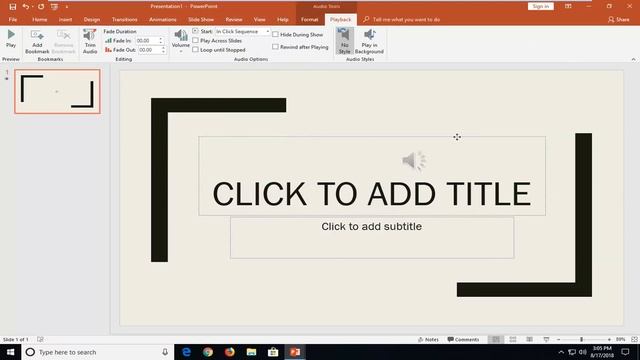Image resolution: width=640 pixels, height=360 pixels.
Task: Click the Sign in button
Action: [x=541, y=6]
